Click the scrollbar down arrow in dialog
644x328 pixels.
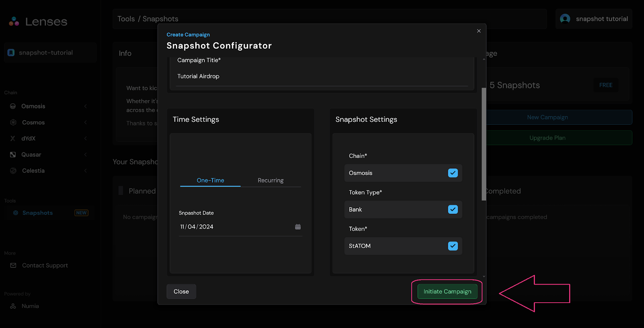click(x=484, y=276)
